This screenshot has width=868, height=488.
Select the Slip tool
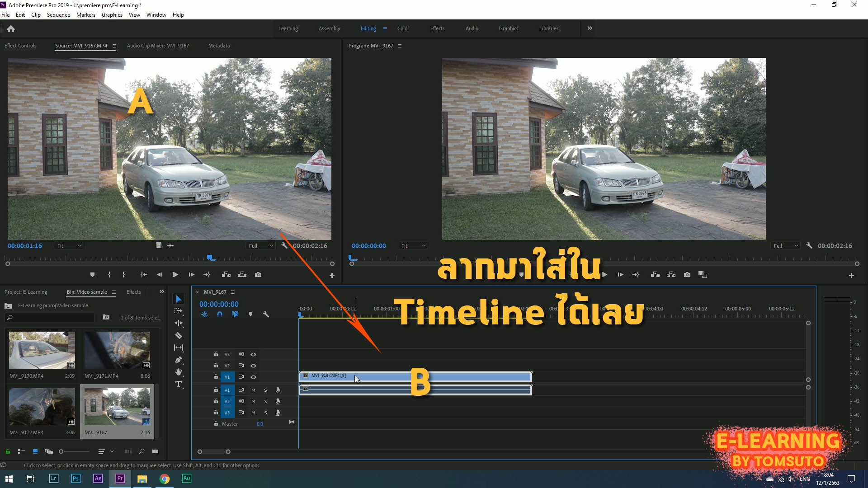[179, 347]
